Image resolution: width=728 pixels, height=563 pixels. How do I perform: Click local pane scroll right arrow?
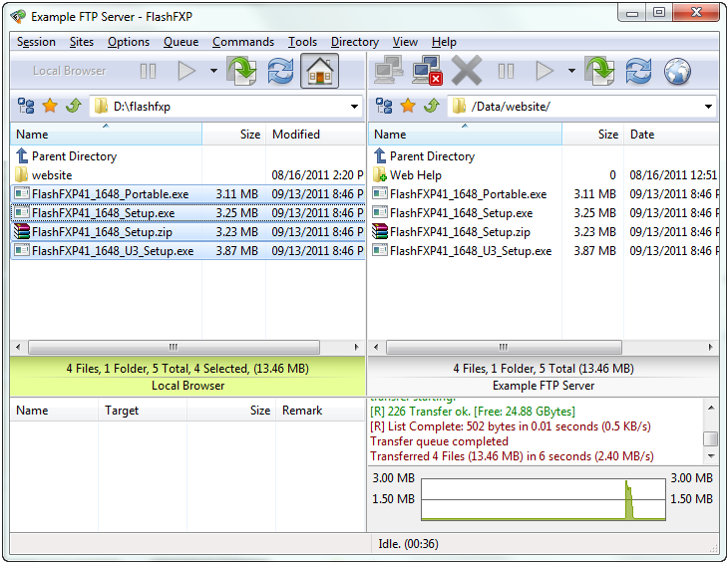tap(357, 347)
